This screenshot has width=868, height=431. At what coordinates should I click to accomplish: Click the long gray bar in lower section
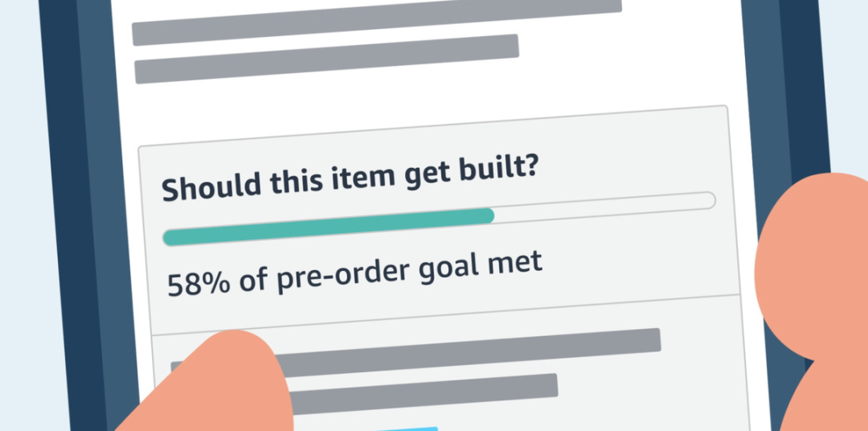pos(466,348)
